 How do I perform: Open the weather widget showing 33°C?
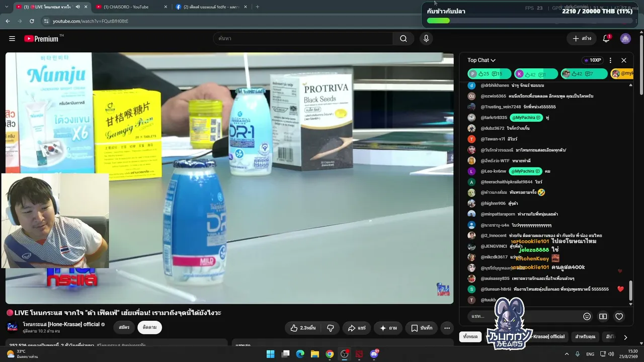point(22,354)
